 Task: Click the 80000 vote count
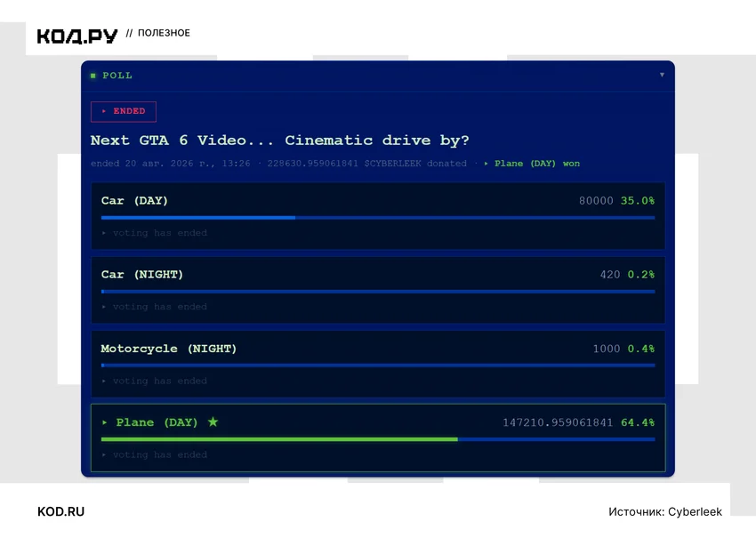596,201
